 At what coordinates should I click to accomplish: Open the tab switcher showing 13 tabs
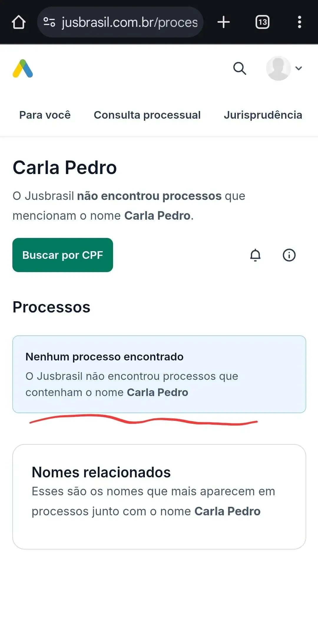pos(262,22)
